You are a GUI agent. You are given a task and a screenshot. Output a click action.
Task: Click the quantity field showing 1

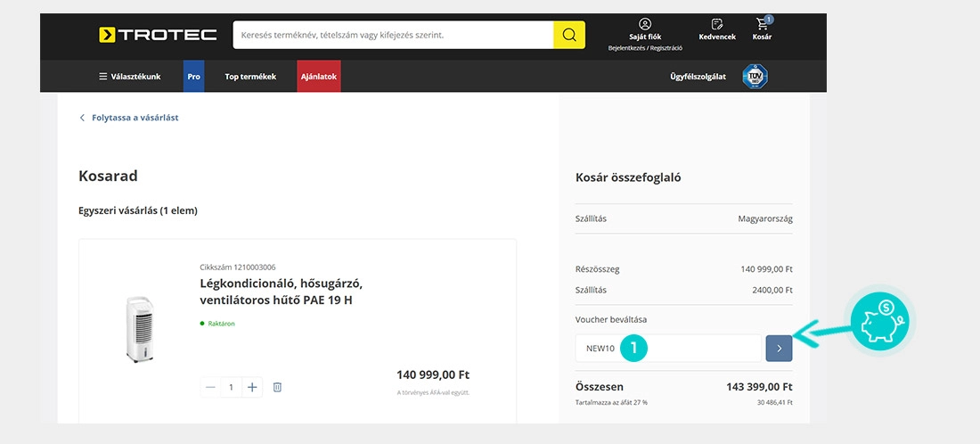coord(232,388)
